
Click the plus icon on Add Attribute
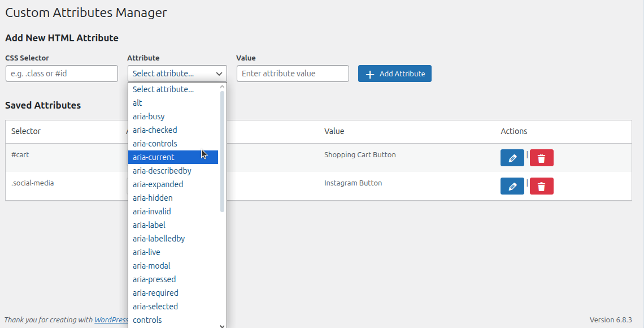tap(370, 74)
